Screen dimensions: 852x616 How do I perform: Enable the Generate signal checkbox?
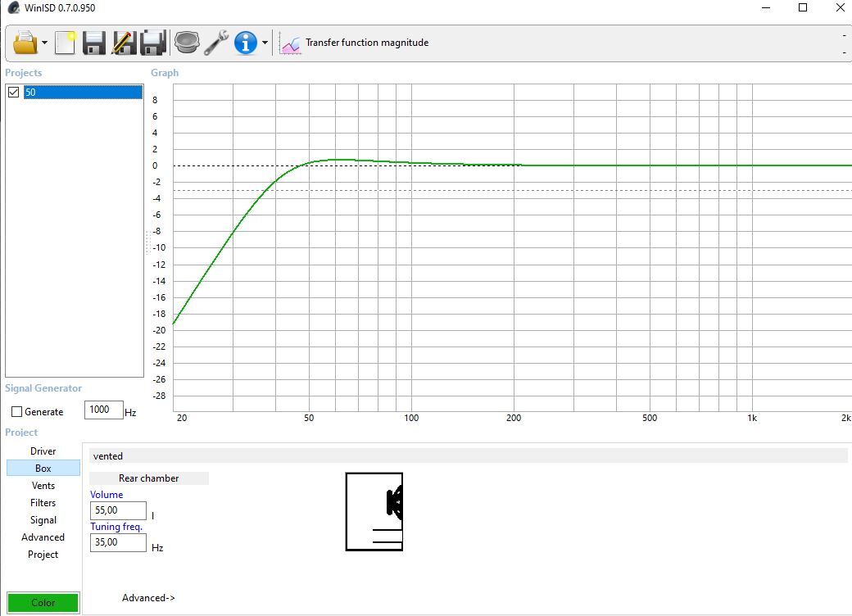tap(17, 412)
